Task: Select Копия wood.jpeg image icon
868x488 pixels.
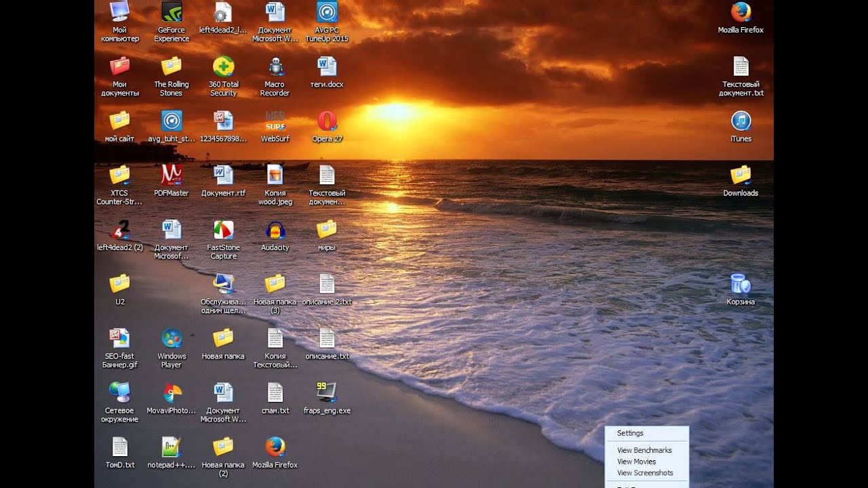Action: 275,185
